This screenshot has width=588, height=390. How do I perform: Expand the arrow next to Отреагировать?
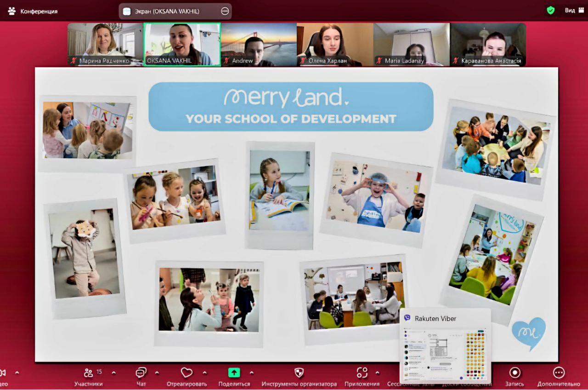pyautogui.click(x=205, y=373)
